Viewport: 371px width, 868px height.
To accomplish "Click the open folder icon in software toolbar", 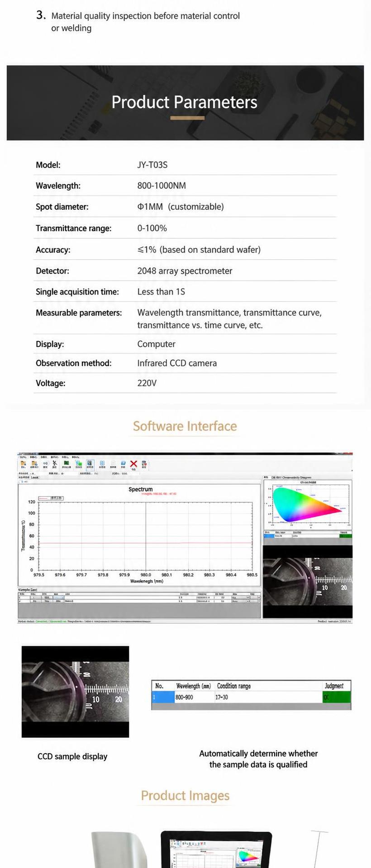I will 23,463.
